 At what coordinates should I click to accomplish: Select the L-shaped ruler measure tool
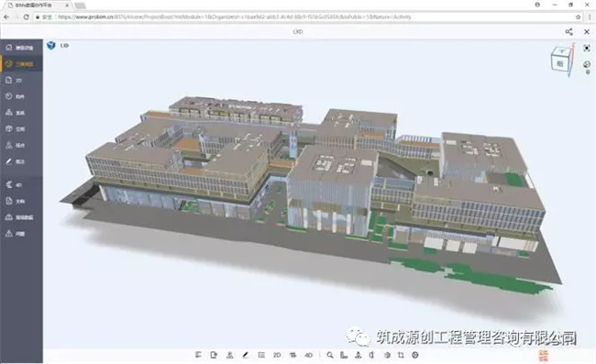(x=344, y=355)
